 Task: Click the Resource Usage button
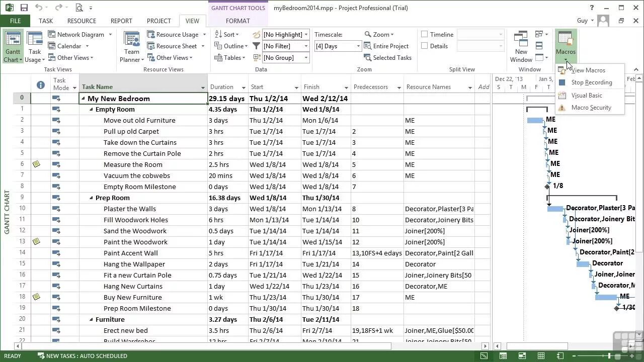point(177,34)
